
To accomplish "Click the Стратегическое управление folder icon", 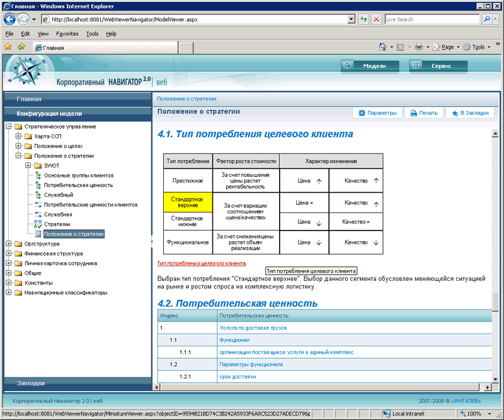I will pyautogui.click(x=19, y=127).
